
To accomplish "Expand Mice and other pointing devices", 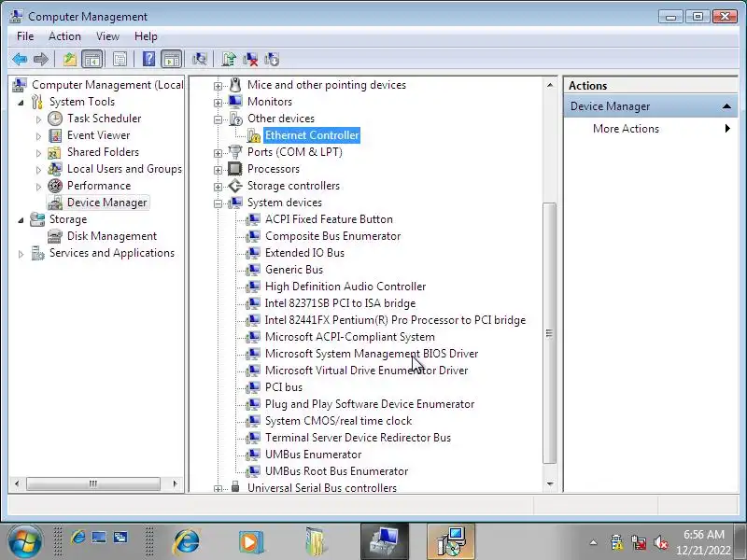I will pyautogui.click(x=218, y=86).
